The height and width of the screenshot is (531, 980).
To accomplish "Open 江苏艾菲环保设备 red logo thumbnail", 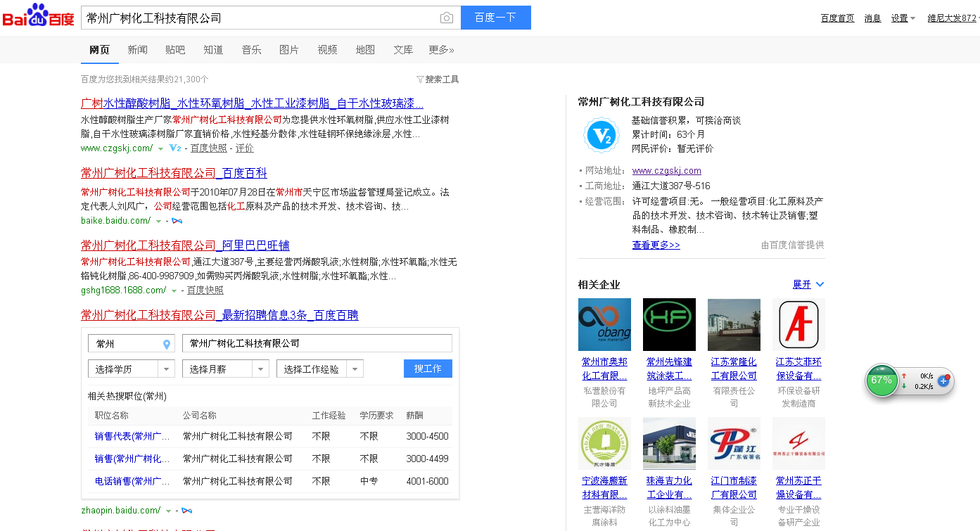I will tap(798, 324).
